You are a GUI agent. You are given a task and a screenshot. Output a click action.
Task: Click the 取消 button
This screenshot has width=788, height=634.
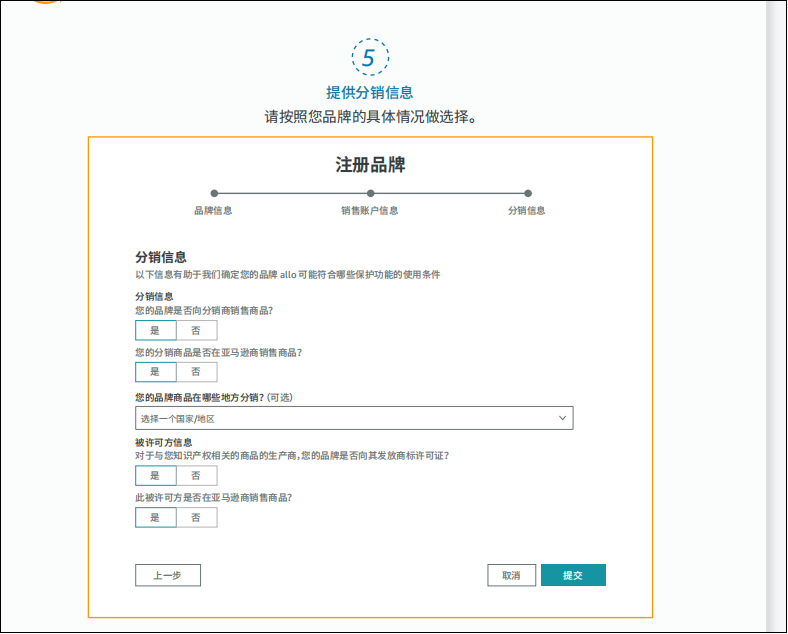pos(512,575)
